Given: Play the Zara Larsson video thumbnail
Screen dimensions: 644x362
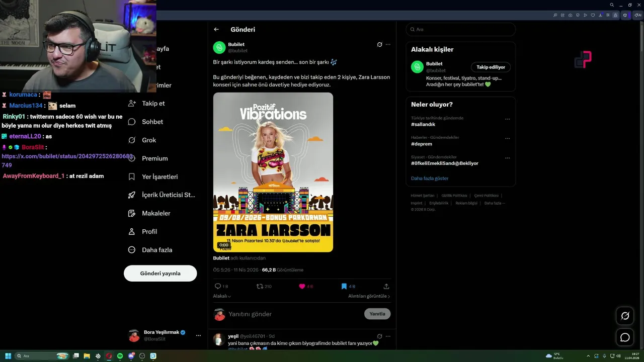Looking at the screenshot, I should [x=273, y=172].
